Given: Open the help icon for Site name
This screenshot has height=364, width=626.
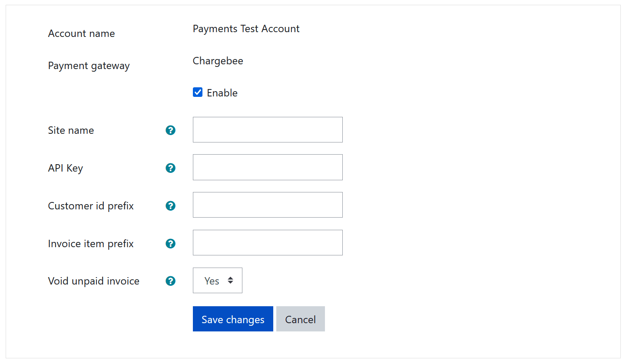Looking at the screenshot, I should click(x=171, y=130).
